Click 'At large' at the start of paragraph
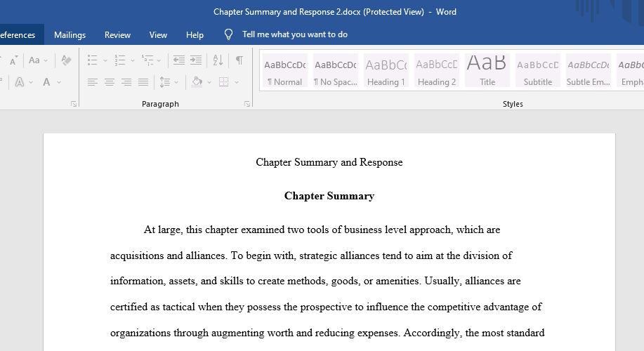 (x=163, y=230)
